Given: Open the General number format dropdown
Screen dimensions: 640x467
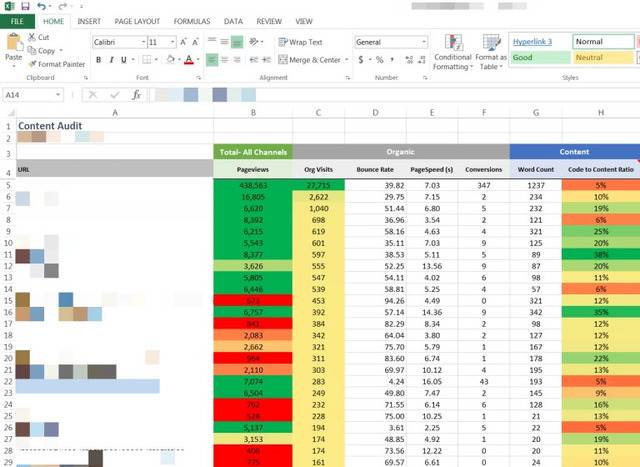Looking at the screenshot, I should click(424, 42).
